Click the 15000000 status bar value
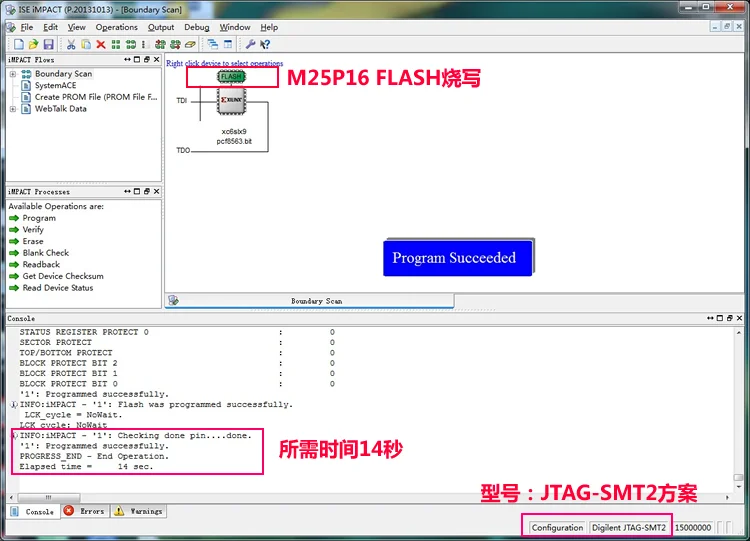750x541 pixels. tap(693, 528)
